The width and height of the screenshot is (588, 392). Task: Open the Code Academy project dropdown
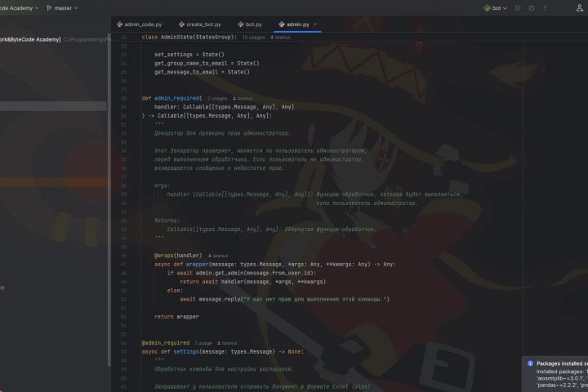(19, 8)
